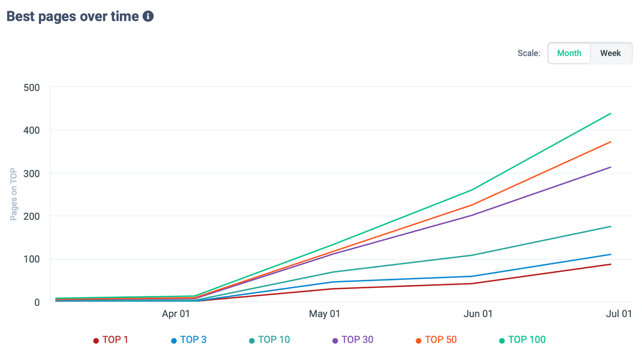The image size is (642, 364).
Task: Toggle the TOP 30 legend series
Action: [353, 340]
